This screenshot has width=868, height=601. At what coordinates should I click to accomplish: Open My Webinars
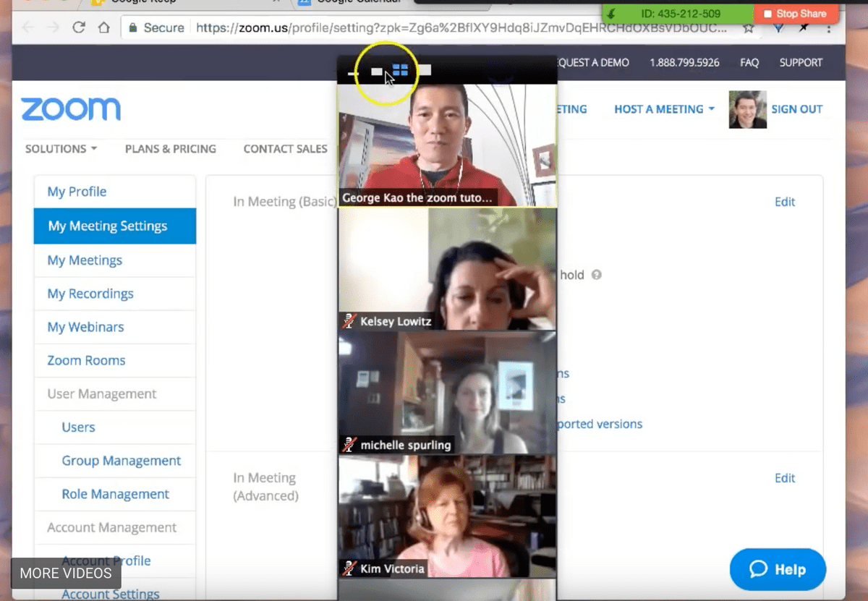pyautogui.click(x=115, y=327)
